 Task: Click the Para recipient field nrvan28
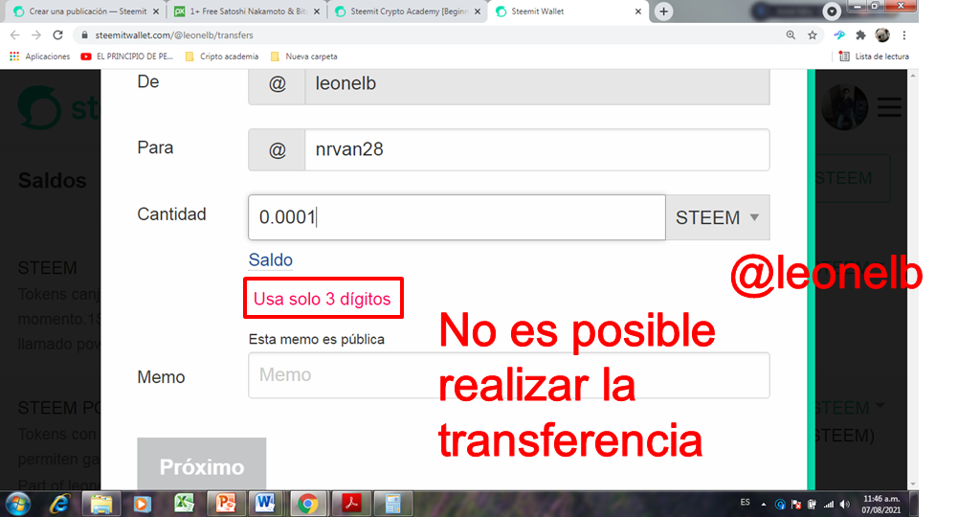point(536,149)
